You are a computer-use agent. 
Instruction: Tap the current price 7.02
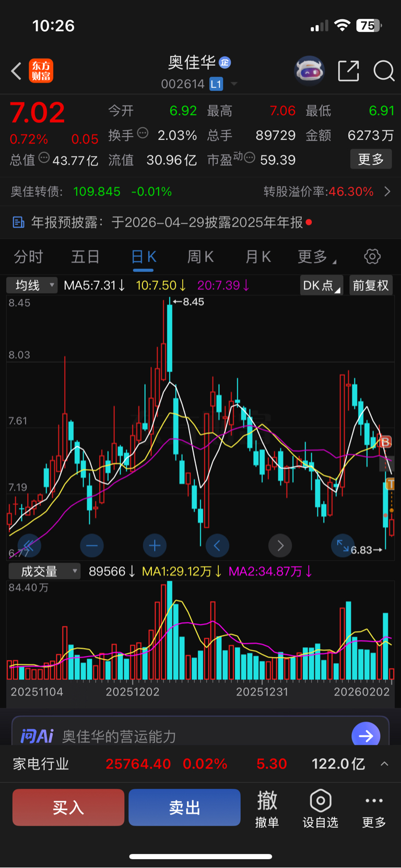37,112
